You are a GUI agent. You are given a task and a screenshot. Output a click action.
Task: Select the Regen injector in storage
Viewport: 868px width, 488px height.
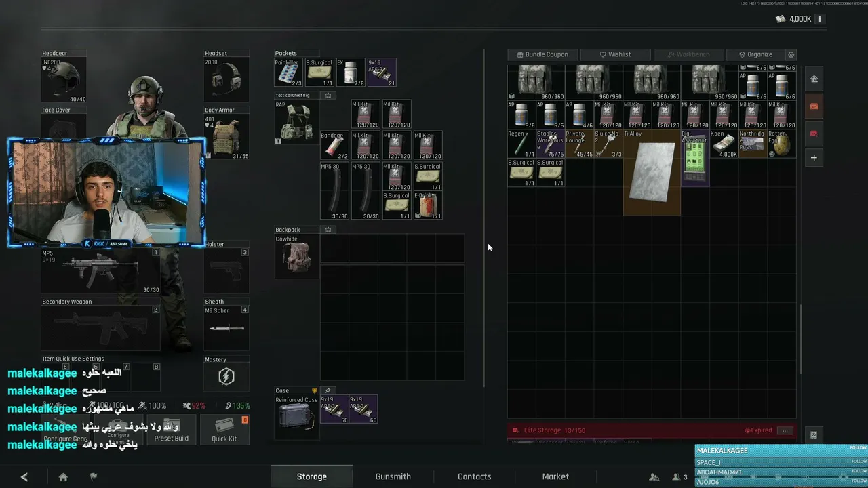(x=521, y=144)
